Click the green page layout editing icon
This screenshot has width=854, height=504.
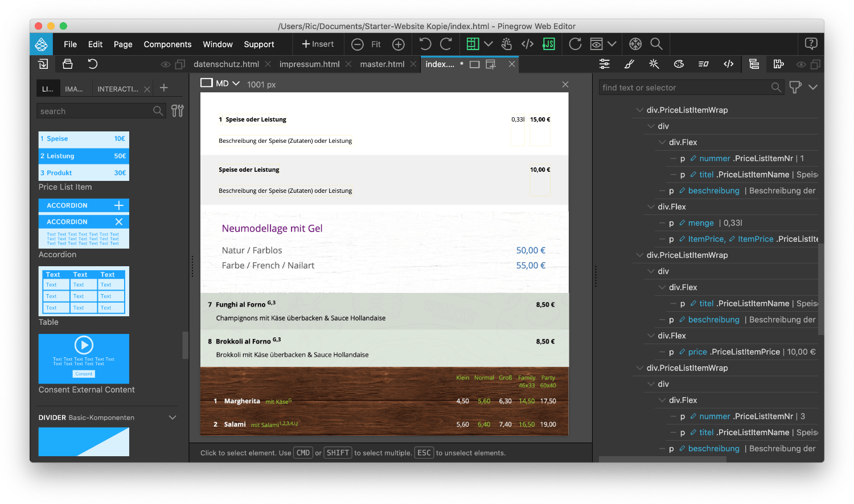tap(472, 44)
